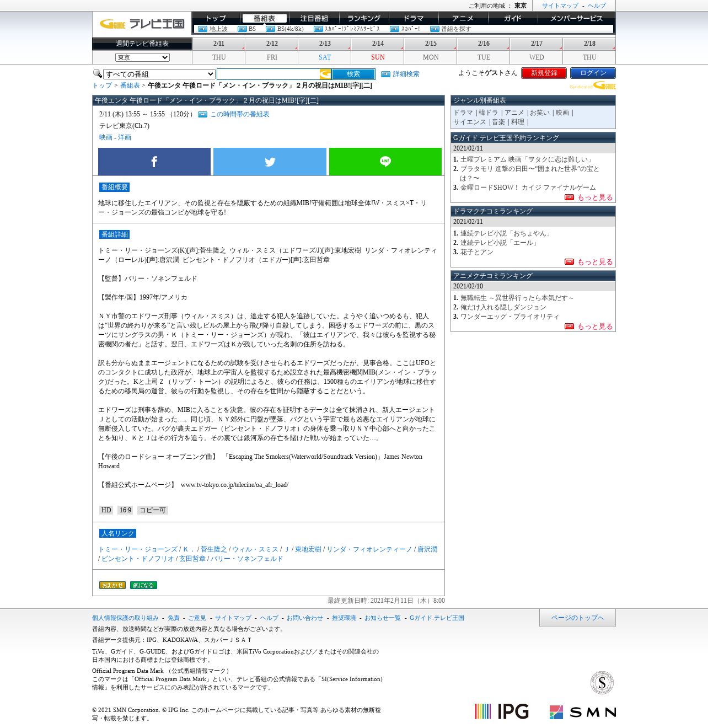Click the 韓ドラ genre link
This screenshot has height=728, width=708.
[x=489, y=113]
